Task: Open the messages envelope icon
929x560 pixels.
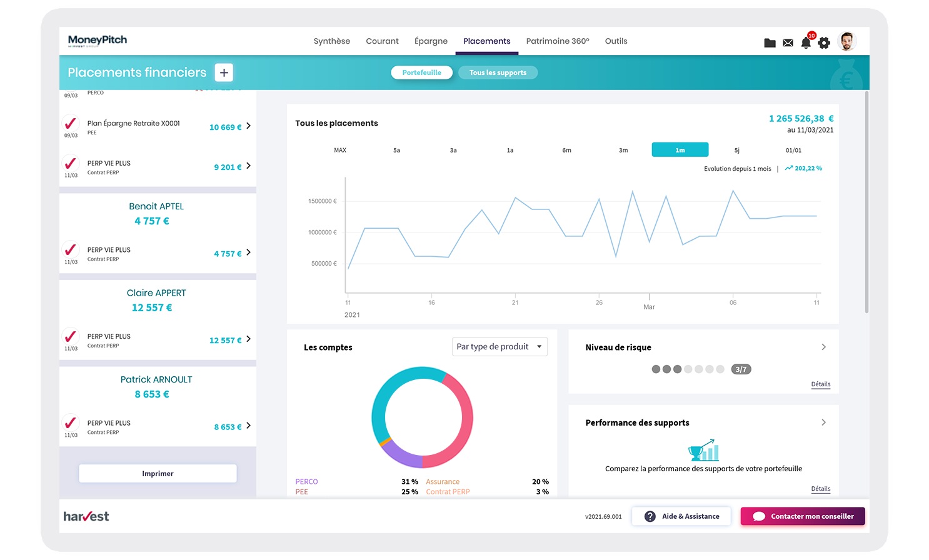Action: [x=788, y=43]
